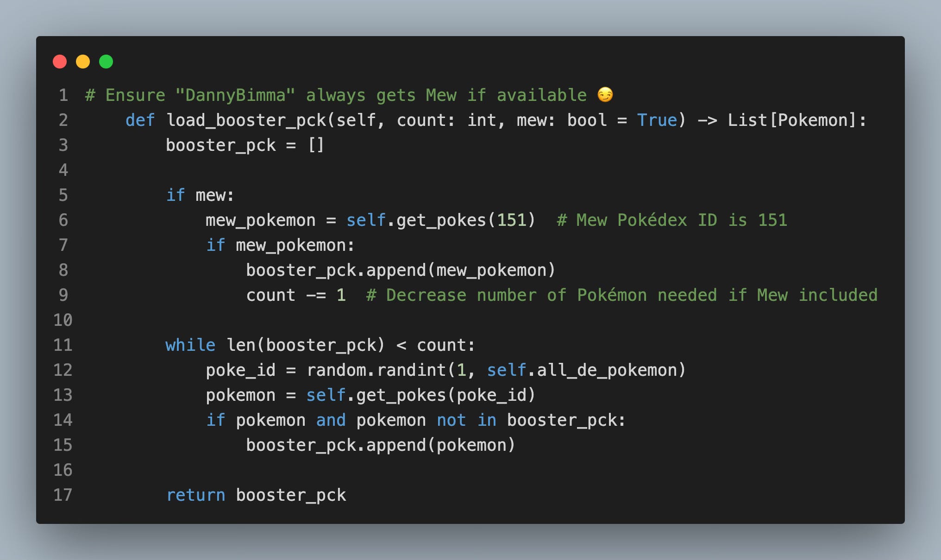Click "count -= 1" on line 9
Screen dimensions: 941x560
tap(296, 295)
